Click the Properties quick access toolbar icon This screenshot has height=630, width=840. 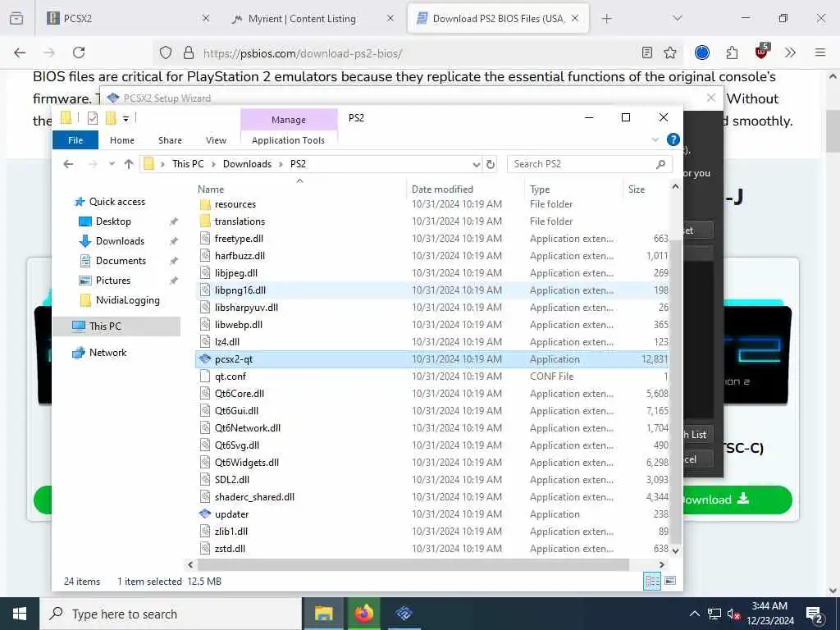[93, 118]
